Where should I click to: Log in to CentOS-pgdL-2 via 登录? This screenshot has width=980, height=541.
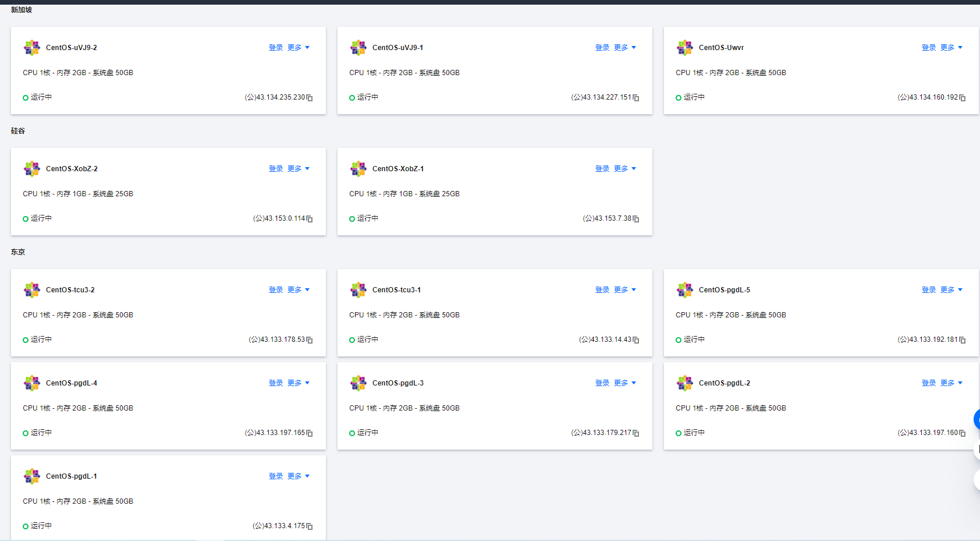pyautogui.click(x=929, y=383)
